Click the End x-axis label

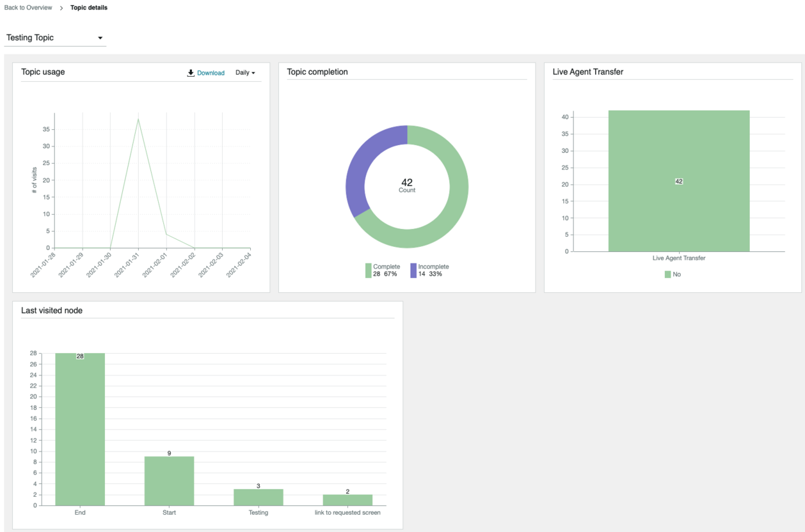coord(80,512)
